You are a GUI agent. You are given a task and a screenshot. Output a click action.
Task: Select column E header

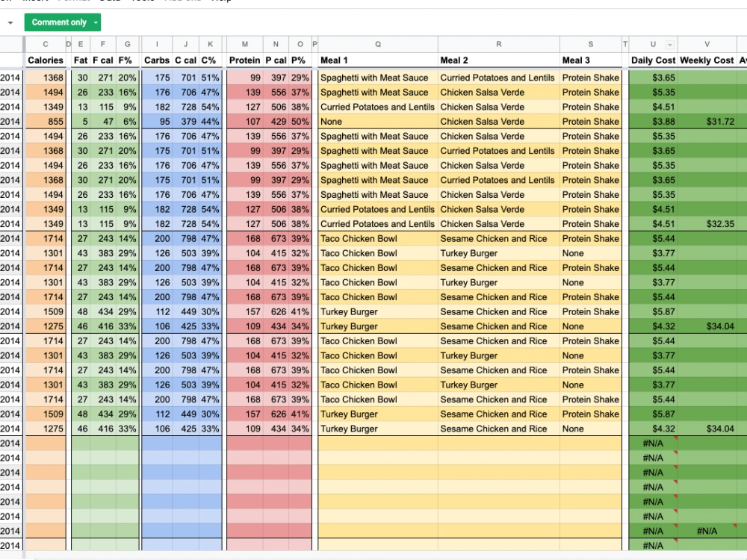81,44
